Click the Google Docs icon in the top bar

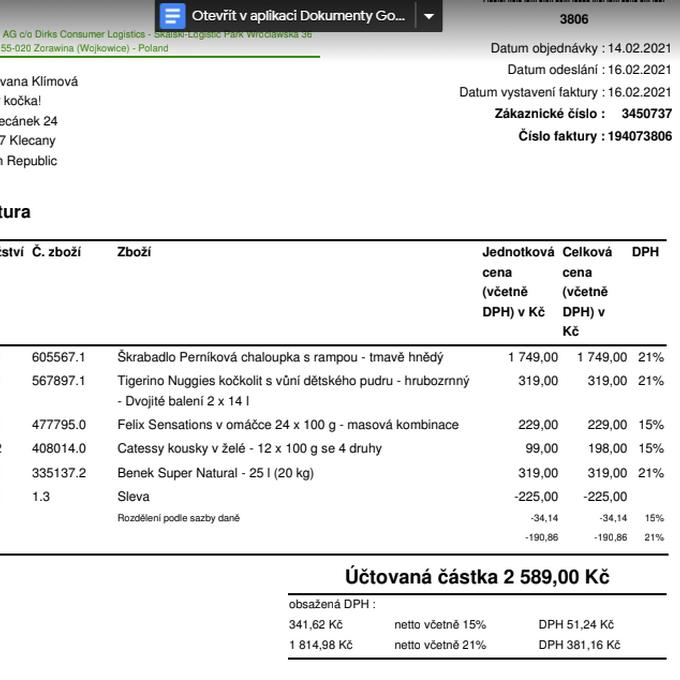click(172, 16)
